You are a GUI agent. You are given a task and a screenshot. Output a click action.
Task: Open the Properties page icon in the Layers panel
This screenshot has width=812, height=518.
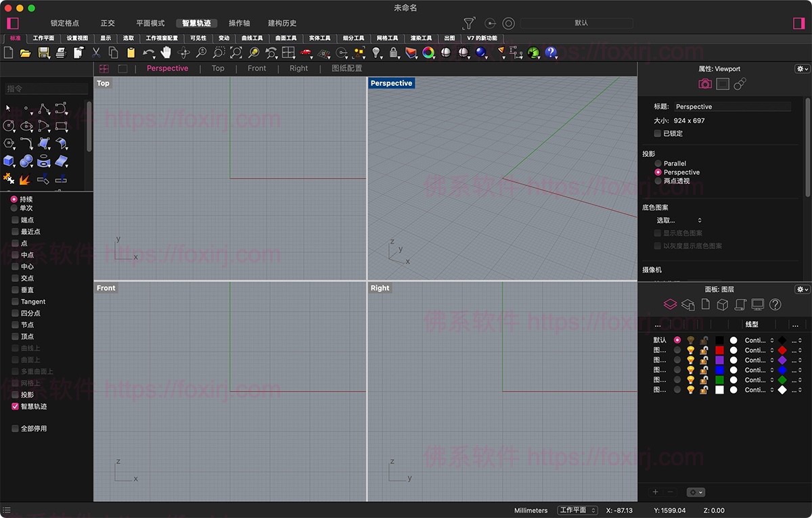click(x=706, y=304)
